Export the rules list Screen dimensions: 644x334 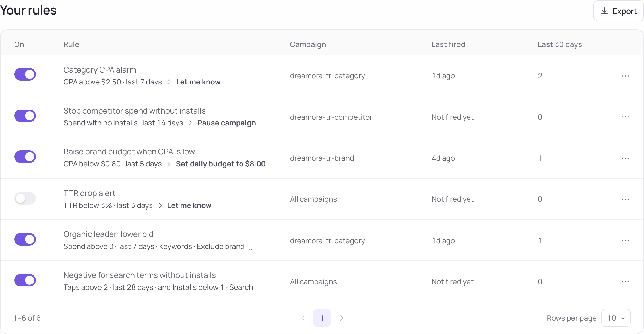(x=618, y=11)
